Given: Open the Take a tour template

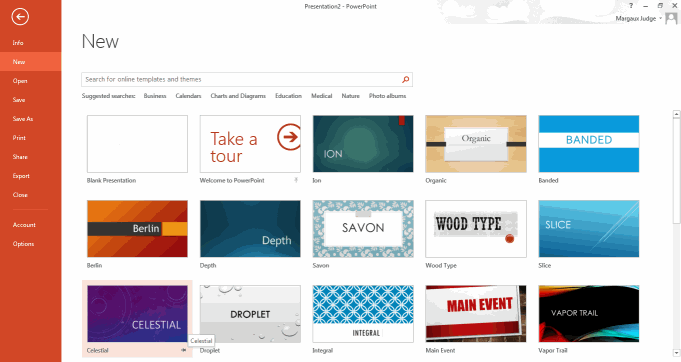Looking at the screenshot, I should tap(250, 144).
